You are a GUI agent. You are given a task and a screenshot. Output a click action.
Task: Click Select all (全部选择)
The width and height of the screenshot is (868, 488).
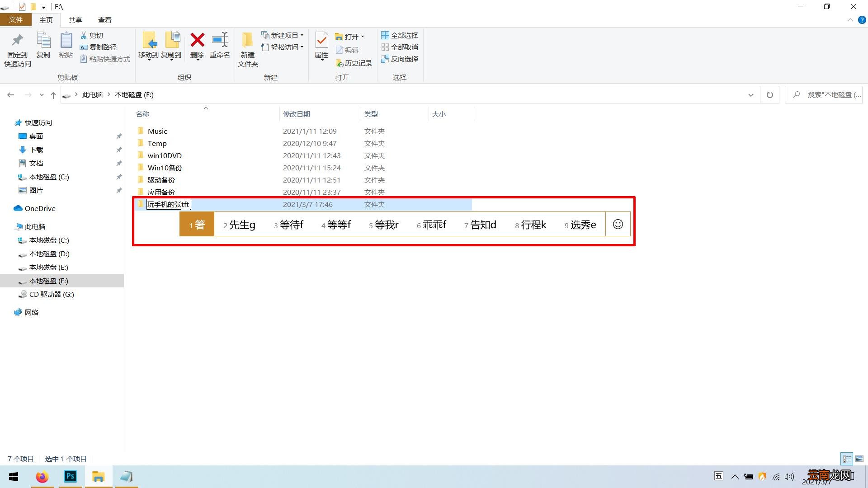pyautogui.click(x=400, y=35)
